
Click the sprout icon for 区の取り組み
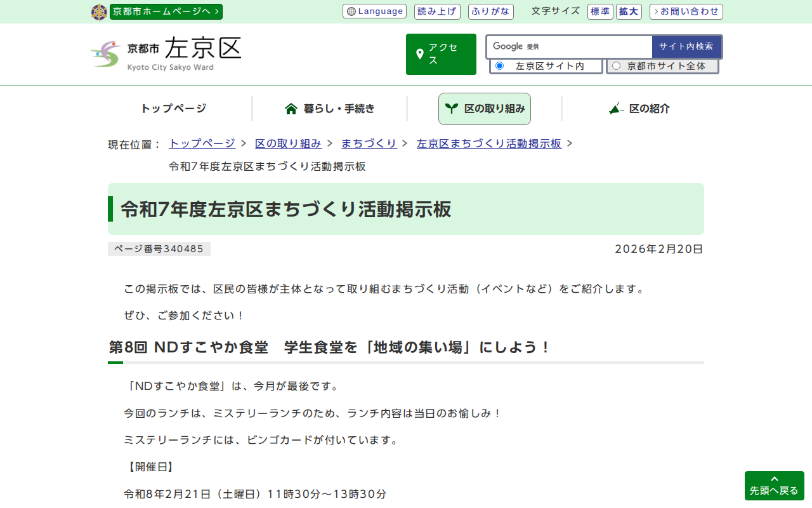click(451, 109)
